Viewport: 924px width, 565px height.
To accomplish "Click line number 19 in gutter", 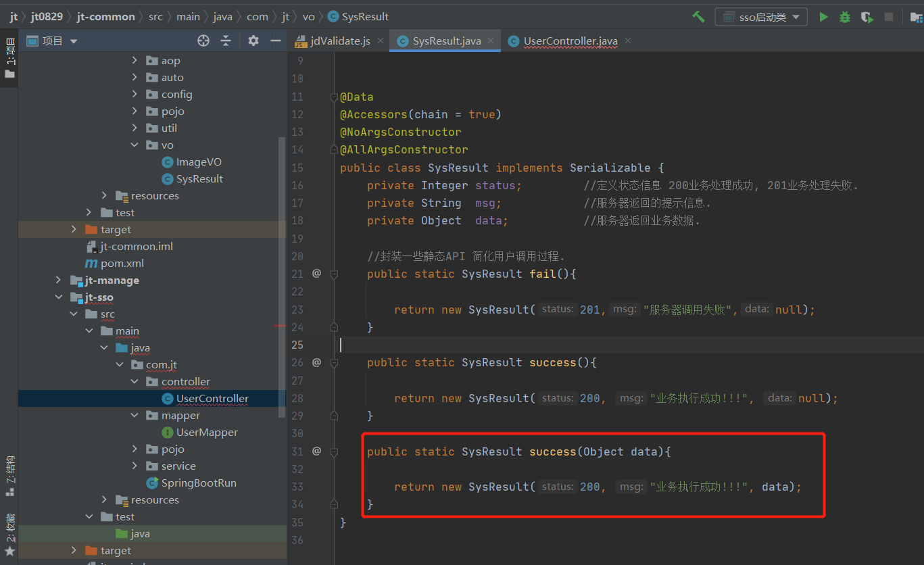I will point(297,239).
